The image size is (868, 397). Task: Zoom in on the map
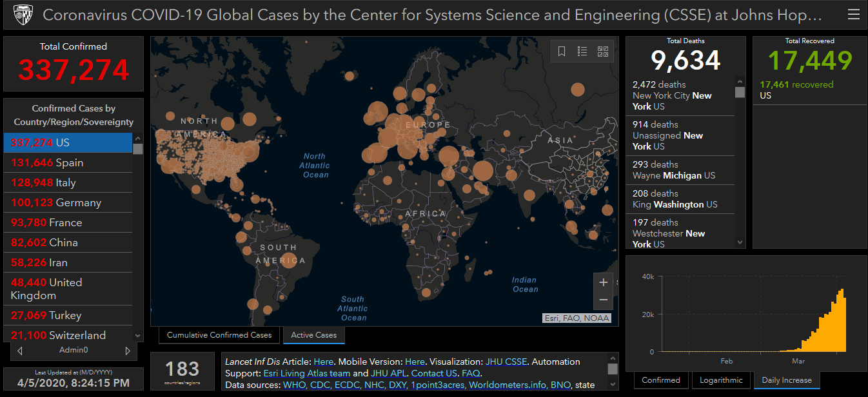604,282
